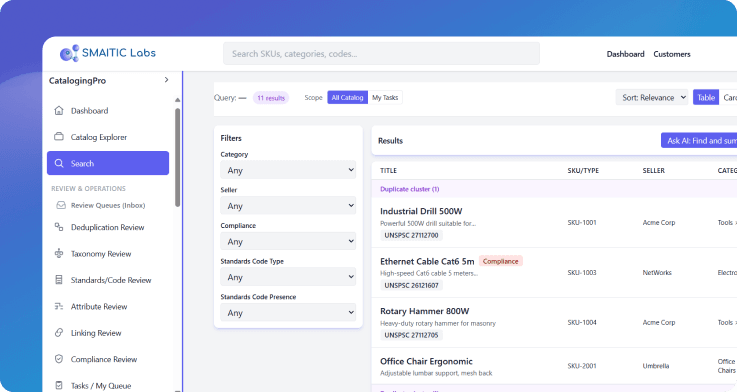Click the Taxonomy Review icon
Viewport: 737px width, 392px height.
point(59,253)
